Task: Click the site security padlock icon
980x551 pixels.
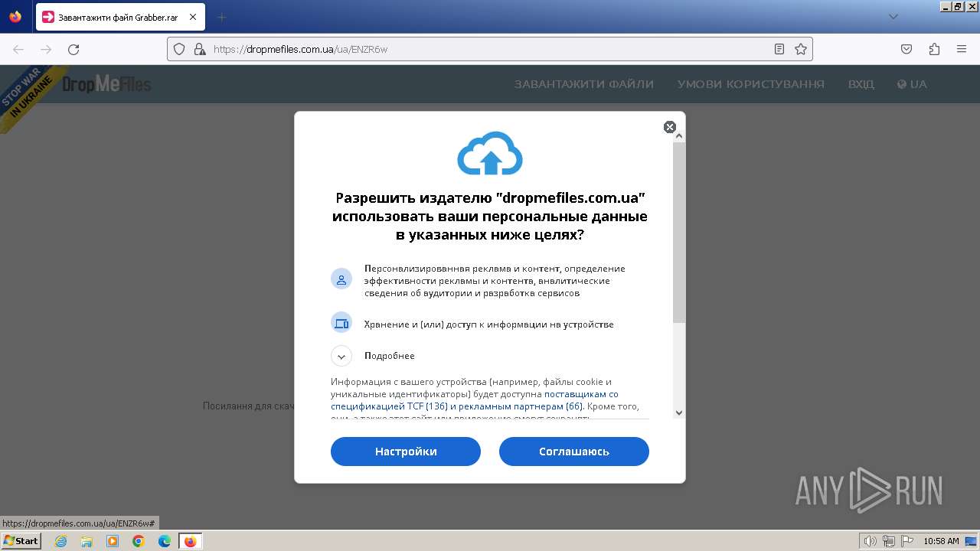Action: tap(199, 49)
